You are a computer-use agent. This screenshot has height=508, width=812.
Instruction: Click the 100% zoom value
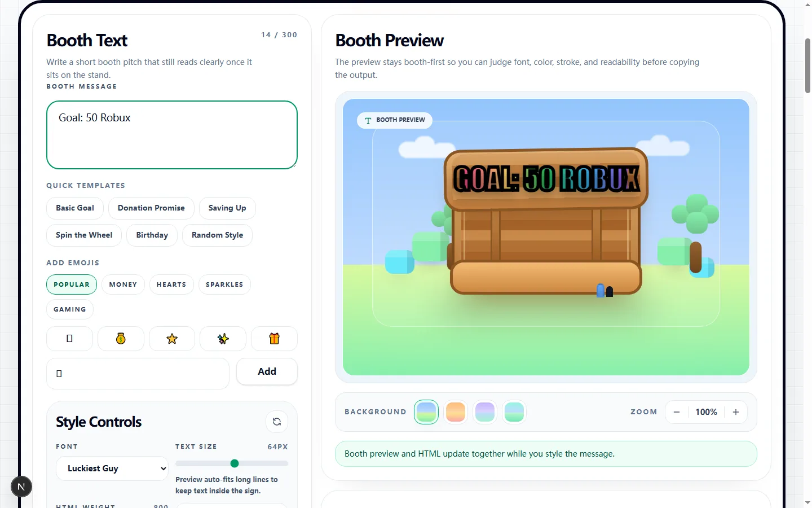pyautogui.click(x=706, y=412)
